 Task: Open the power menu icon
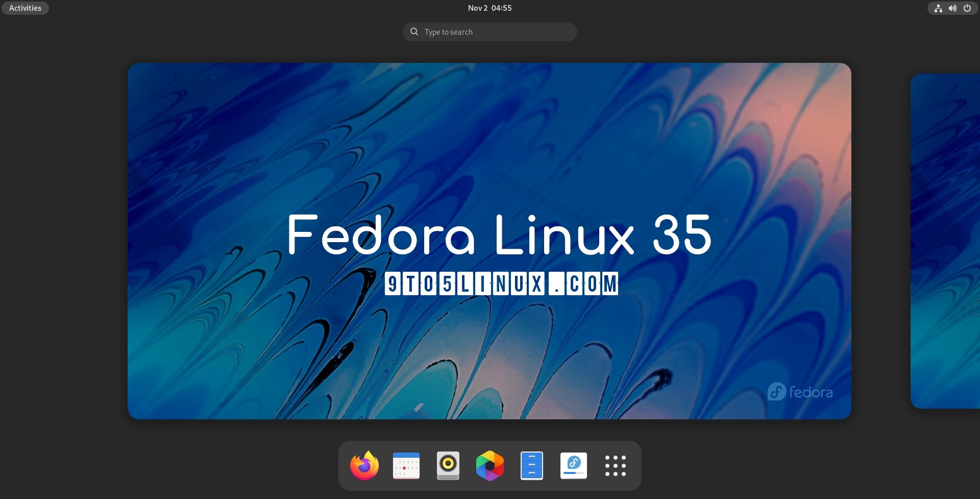pos(967,8)
